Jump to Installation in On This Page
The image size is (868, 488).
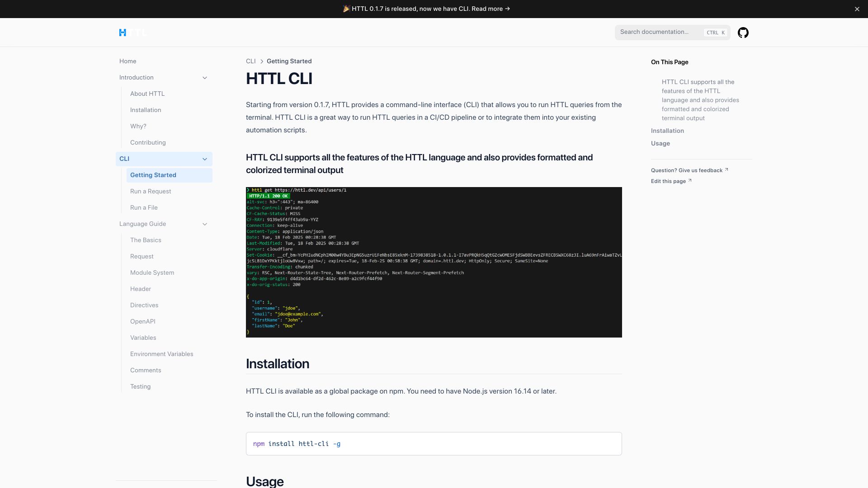667,131
